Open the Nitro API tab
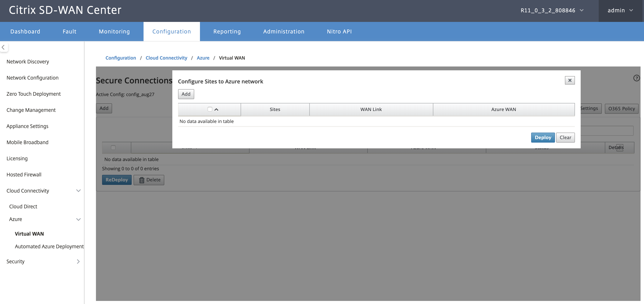The image size is (644, 304). 339,31
